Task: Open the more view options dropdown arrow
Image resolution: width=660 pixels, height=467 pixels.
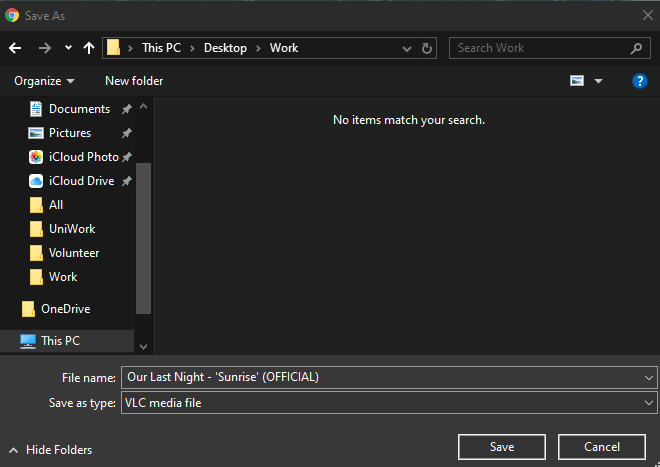Action: tap(598, 81)
